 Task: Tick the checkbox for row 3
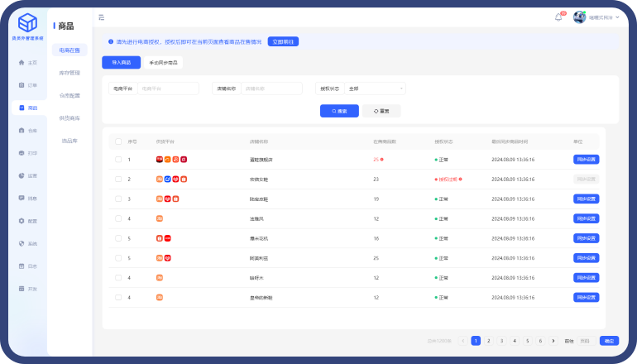pos(118,199)
